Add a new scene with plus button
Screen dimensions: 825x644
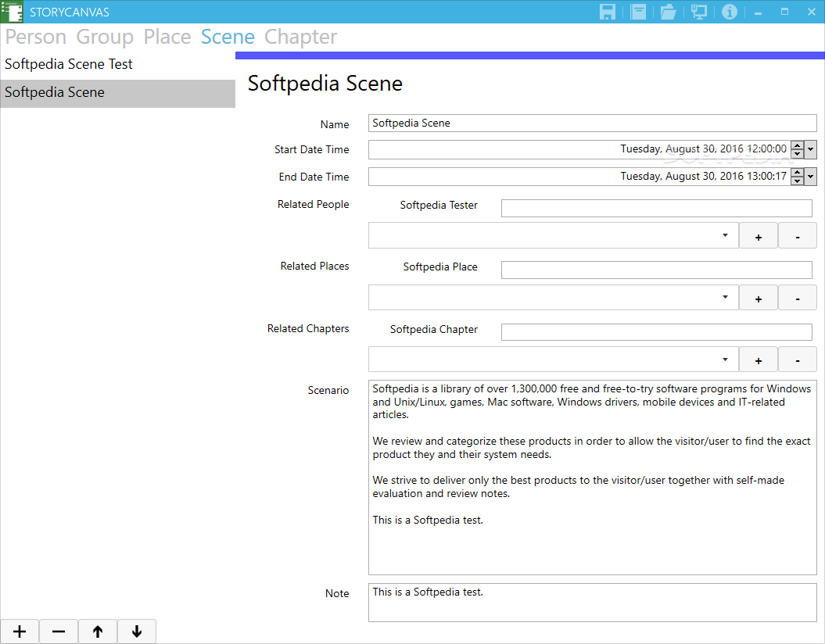point(20,631)
